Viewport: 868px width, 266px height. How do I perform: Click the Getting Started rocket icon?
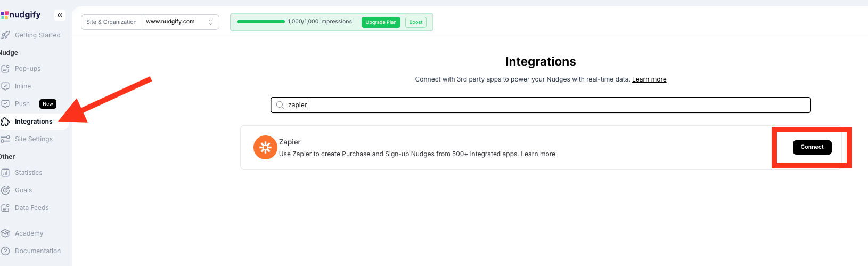(x=5, y=35)
